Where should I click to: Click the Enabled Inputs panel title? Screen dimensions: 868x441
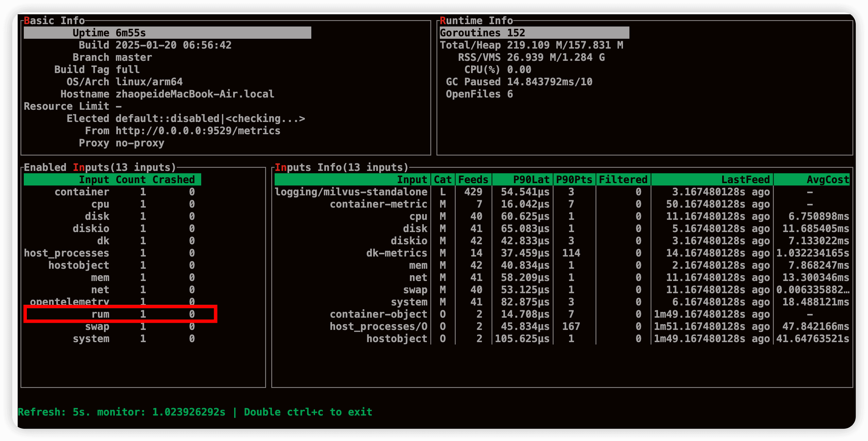pyautogui.click(x=100, y=167)
